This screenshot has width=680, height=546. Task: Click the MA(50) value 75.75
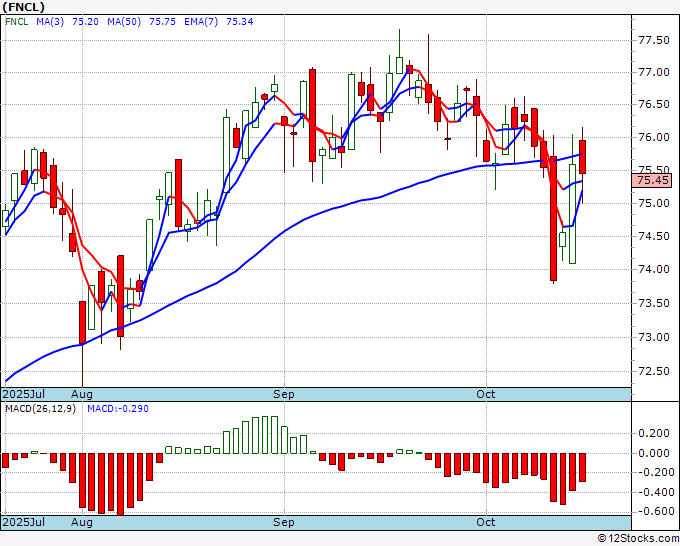pyautogui.click(x=162, y=22)
